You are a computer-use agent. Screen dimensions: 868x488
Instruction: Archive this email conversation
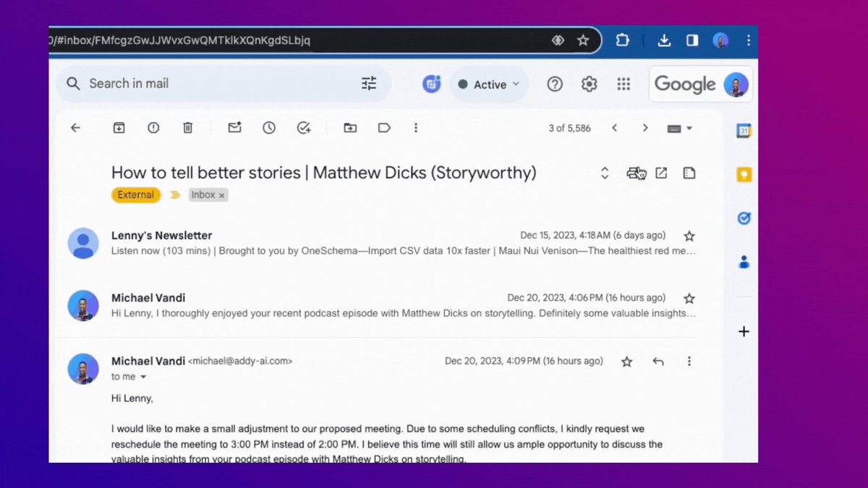(x=119, y=128)
